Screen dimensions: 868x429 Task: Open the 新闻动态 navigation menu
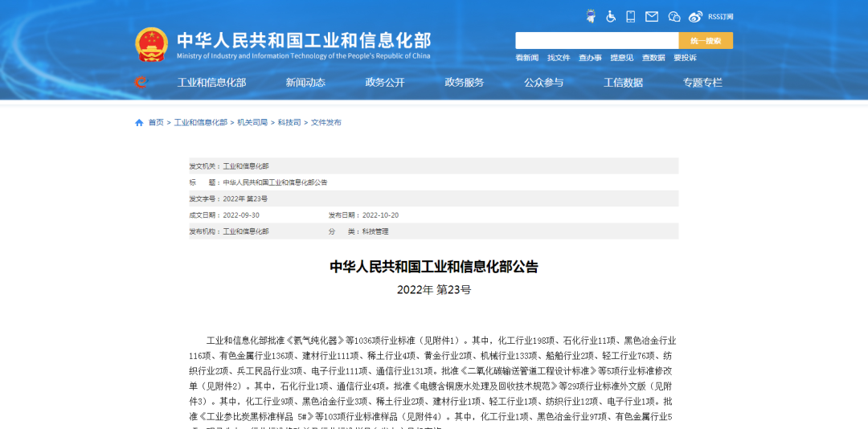pyautogui.click(x=305, y=83)
